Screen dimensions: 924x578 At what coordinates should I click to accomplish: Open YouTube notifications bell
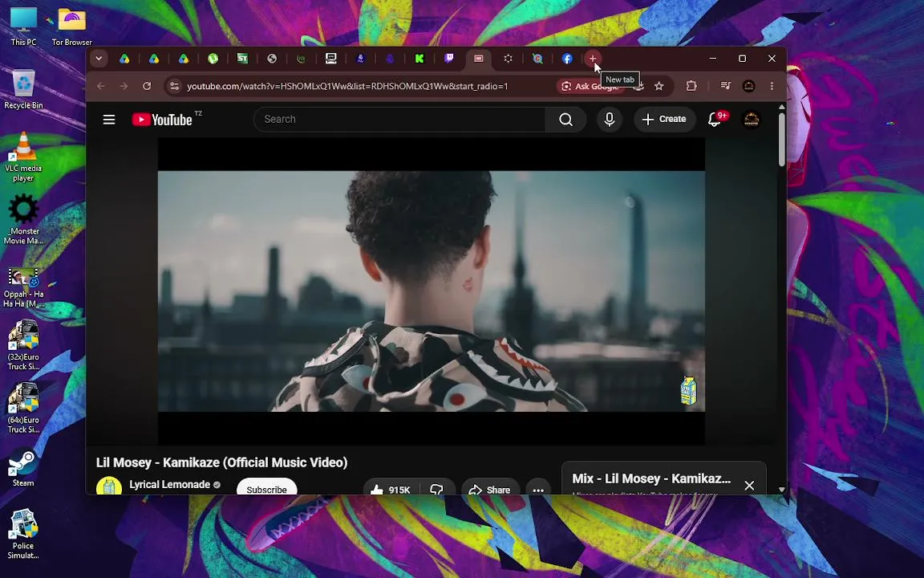715,120
